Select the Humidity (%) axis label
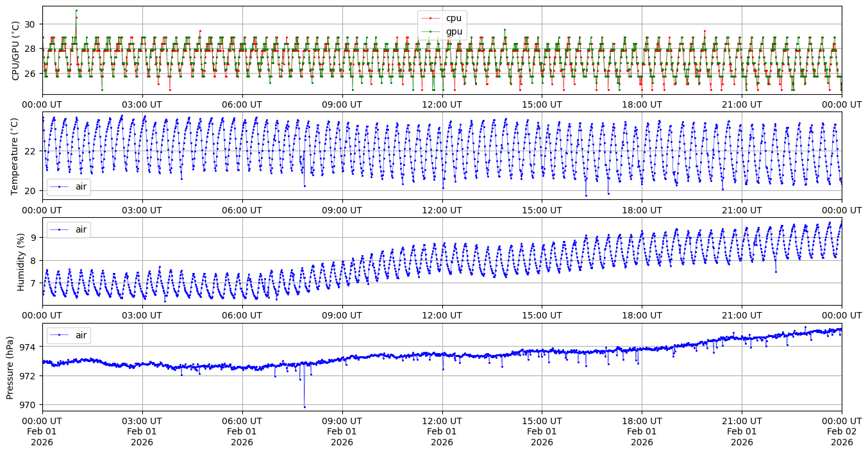Screen dimensions: 868x453 (21, 261)
